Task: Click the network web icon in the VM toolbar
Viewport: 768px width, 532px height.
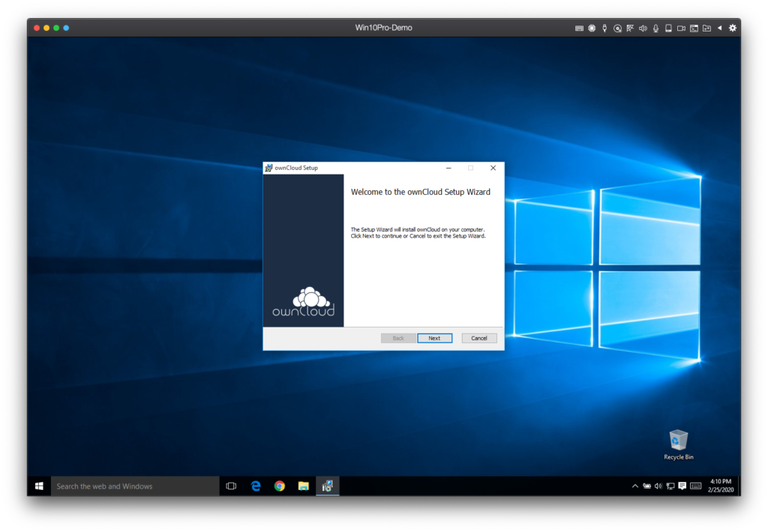Action: pyautogui.click(x=630, y=28)
